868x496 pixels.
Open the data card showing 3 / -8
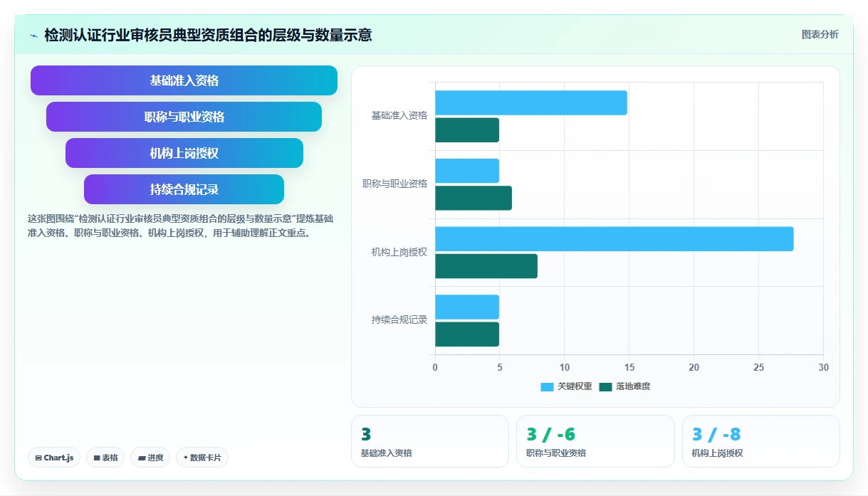point(761,441)
